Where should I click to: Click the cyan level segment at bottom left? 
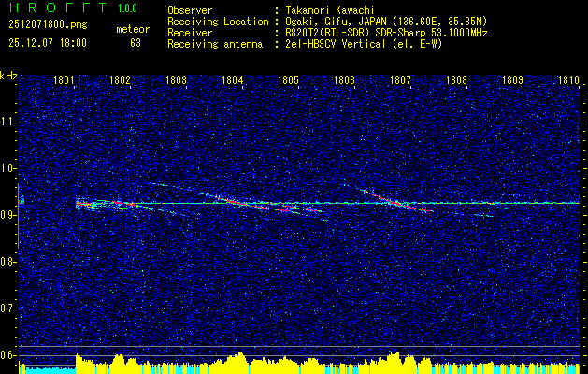(x=47, y=369)
